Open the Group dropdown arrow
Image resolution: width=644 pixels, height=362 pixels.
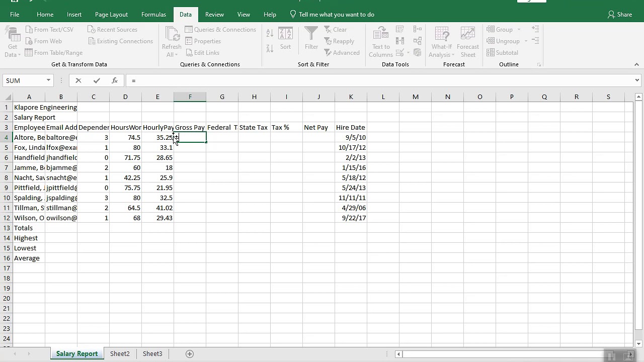pyautogui.click(x=519, y=30)
